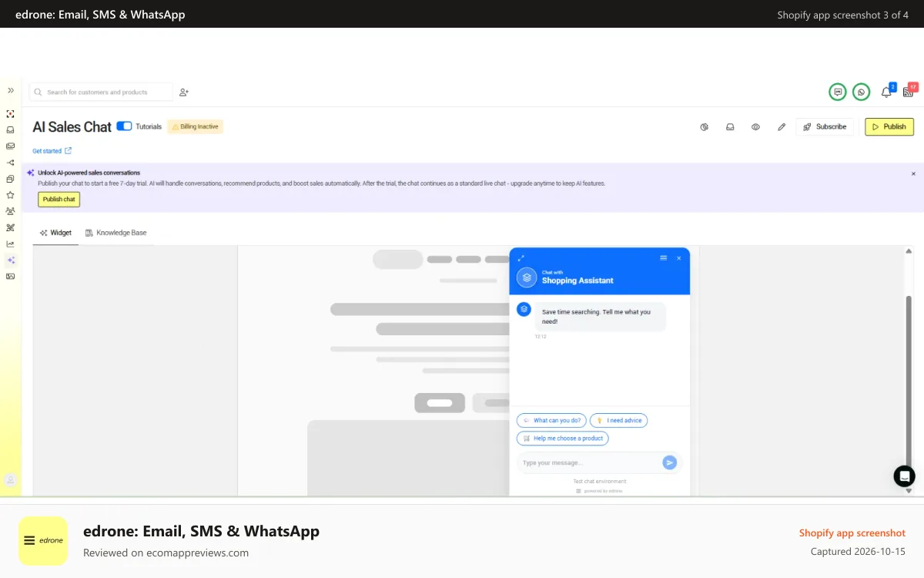Open the SMS chat status icon
Image resolution: width=924 pixels, height=578 pixels.
pos(838,92)
